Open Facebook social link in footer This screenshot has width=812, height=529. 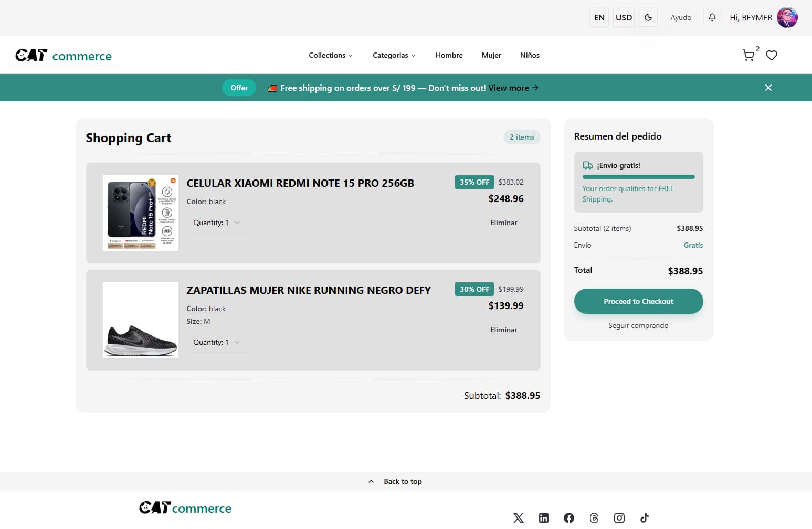tap(569, 518)
